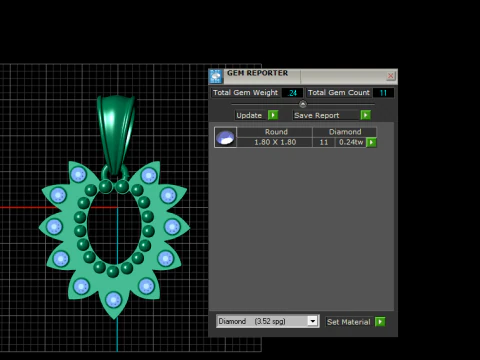Click the green arrow beside Save Report
Viewport: 480px width, 360px height.
(366, 115)
